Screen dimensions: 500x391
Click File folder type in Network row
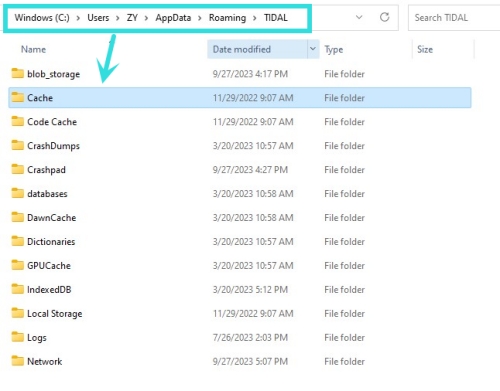point(345,362)
